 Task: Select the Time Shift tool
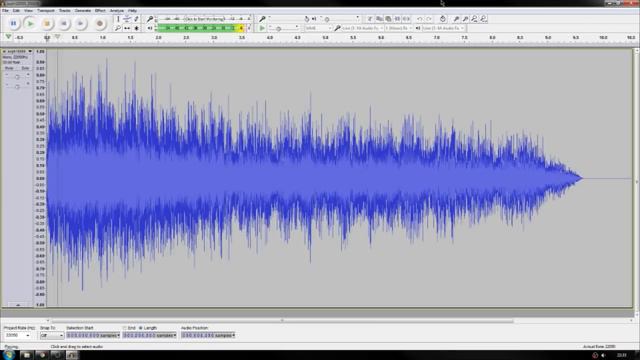[127, 28]
